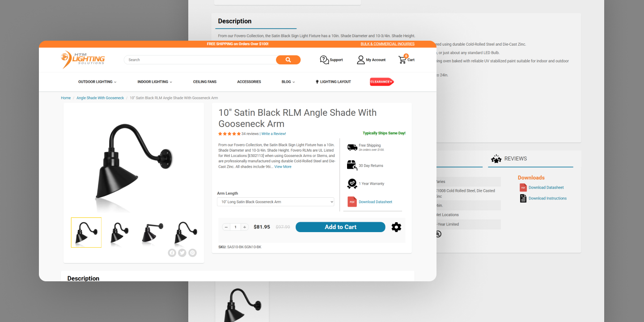This screenshot has width=644, height=322.
Task: Click the Write a Review link
Action: pyautogui.click(x=274, y=134)
